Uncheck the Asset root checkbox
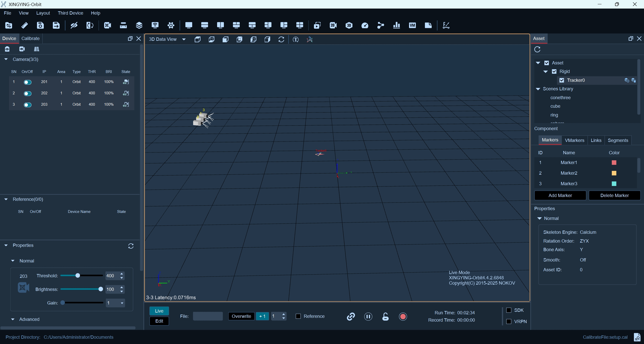This screenshot has height=344, width=644. [x=547, y=63]
